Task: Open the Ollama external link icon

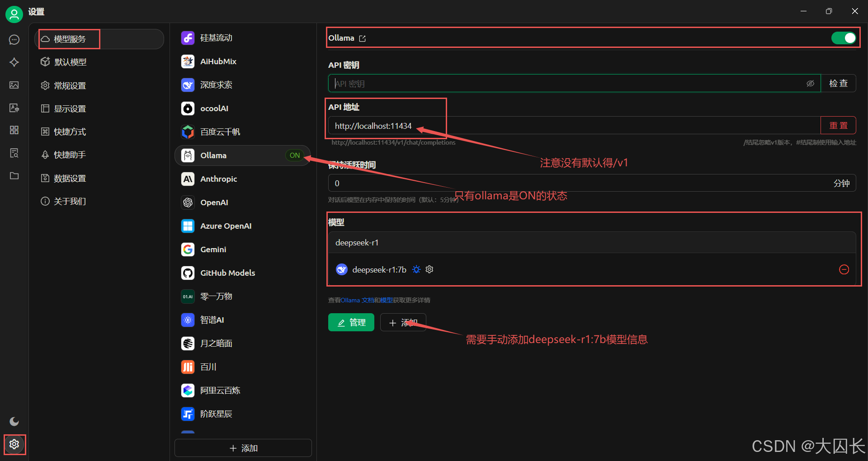Action: 362,38
